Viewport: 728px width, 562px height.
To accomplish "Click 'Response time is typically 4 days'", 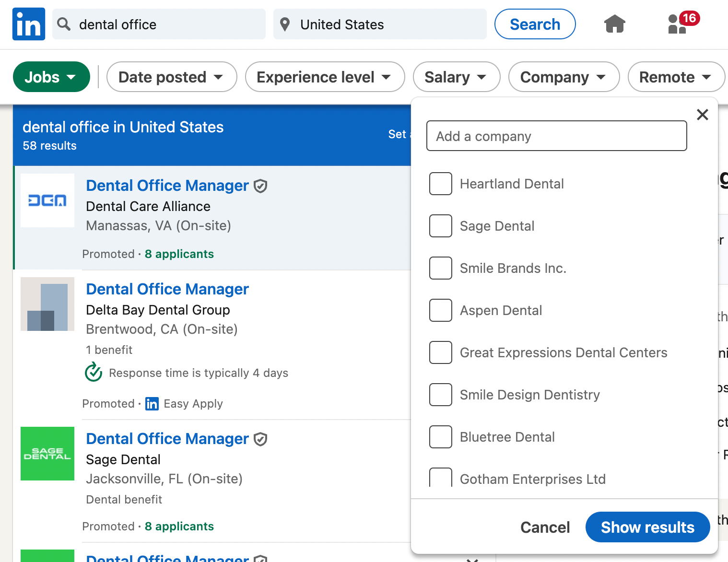I will click(x=199, y=373).
